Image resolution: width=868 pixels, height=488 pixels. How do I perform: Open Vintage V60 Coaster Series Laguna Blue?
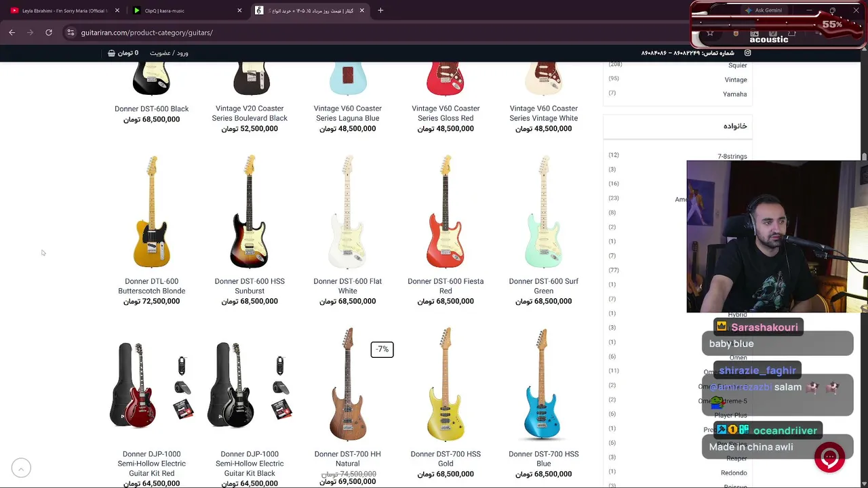(x=348, y=113)
